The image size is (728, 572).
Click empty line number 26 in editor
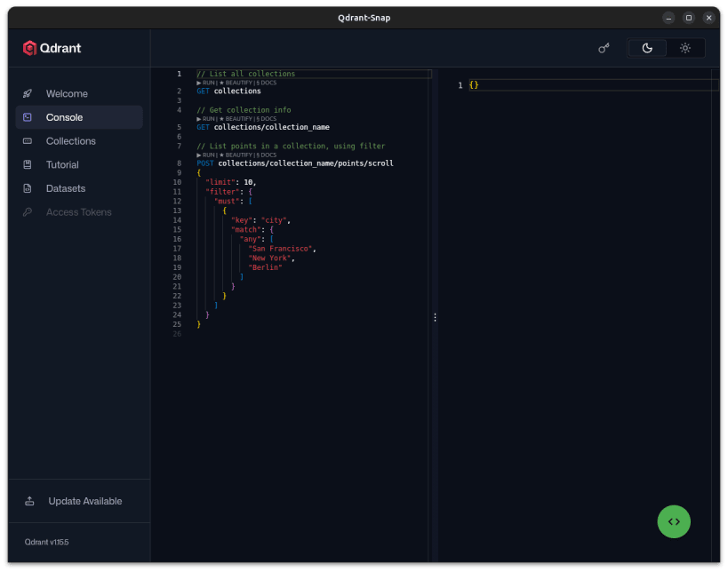tap(178, 334)
